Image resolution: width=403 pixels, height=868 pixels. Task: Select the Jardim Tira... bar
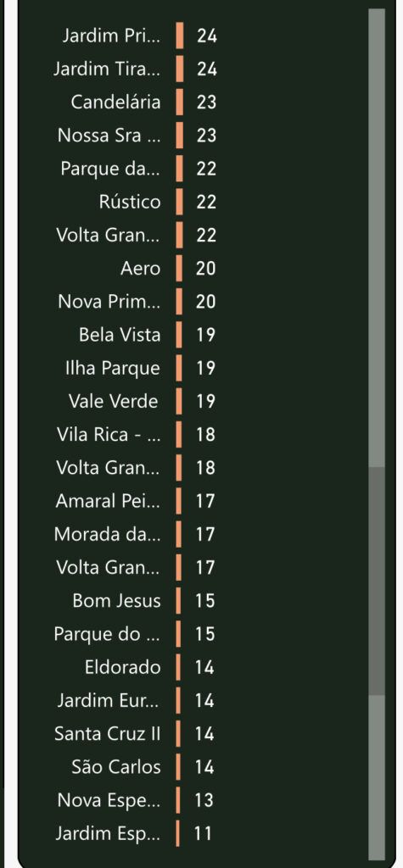point(180,69)
